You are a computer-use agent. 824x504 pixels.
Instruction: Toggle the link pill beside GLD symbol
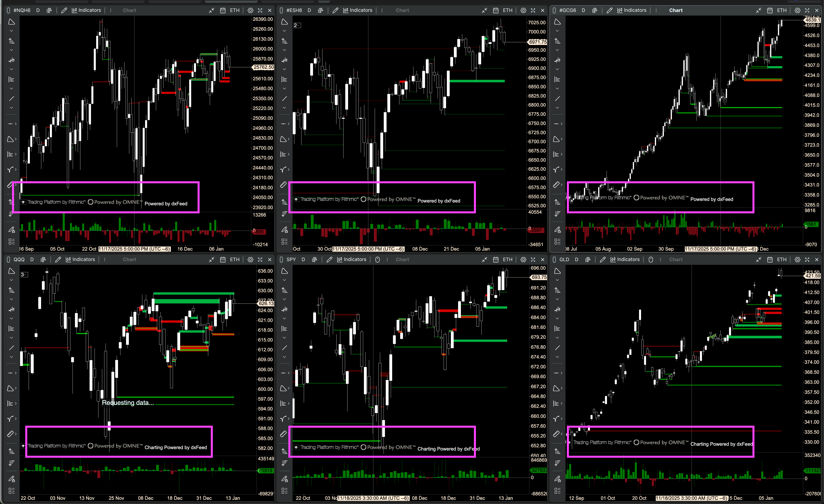coord(554,260)
